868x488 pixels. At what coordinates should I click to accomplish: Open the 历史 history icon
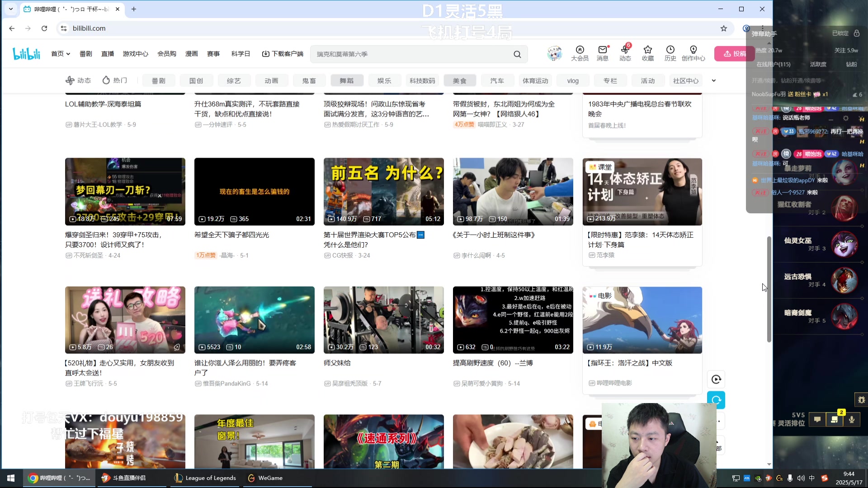[x=670, y=53]
